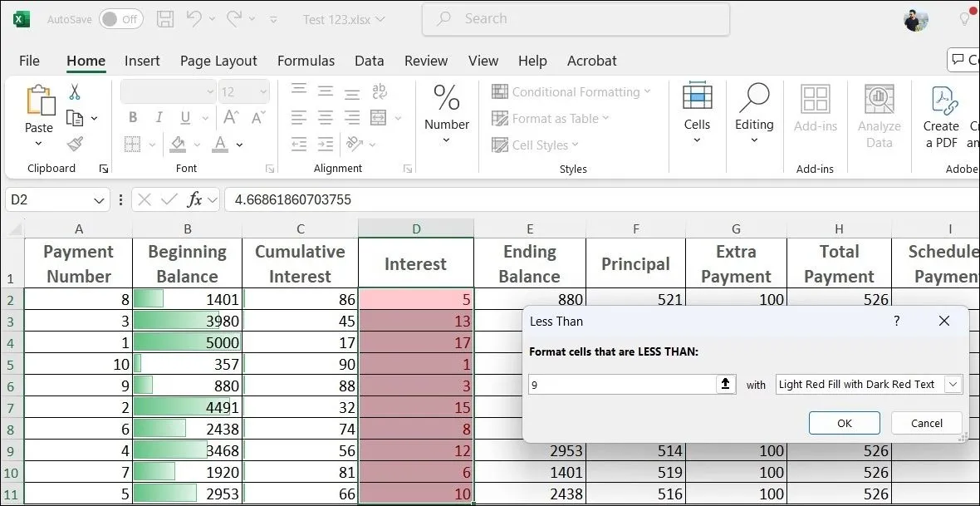Open the font size dropdown

coord(263,92)
